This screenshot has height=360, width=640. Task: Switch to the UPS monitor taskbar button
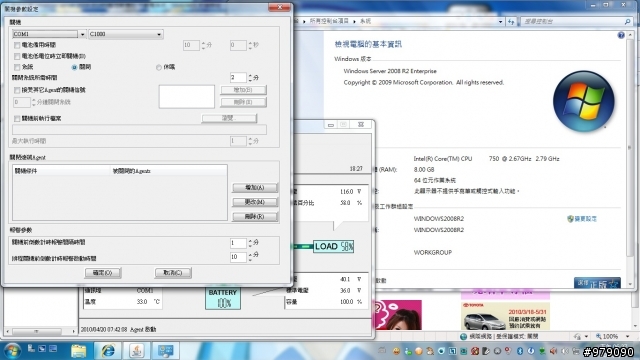pyautogui.click(x=166, y=351)
